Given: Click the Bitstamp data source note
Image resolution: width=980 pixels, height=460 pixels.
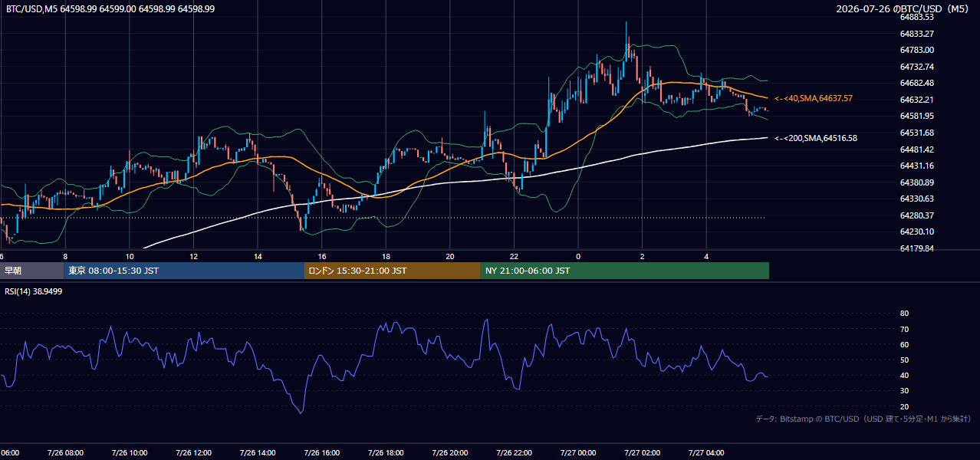Looking at the screenshot, I should (x=863, y=419).
